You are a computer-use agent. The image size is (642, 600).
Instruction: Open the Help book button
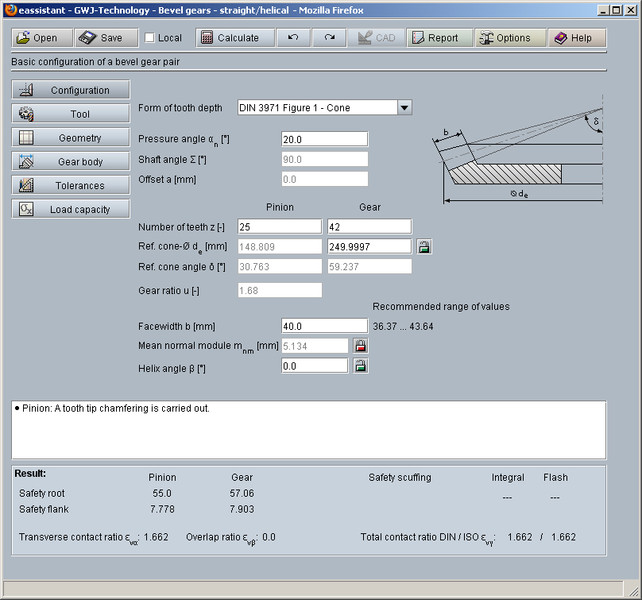[x=573, y=38]
